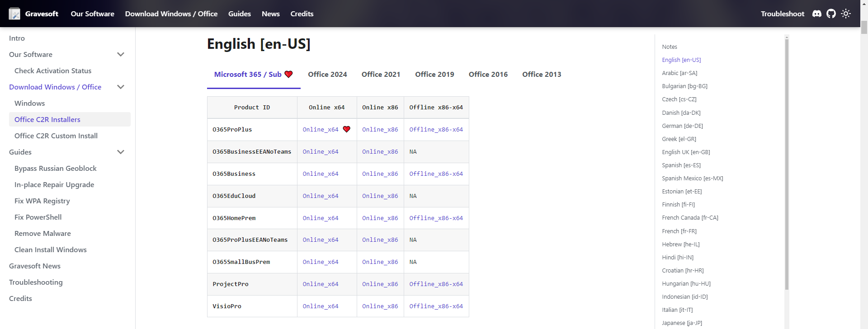Click the O365ProPlus product ID cell
868x329 pixels.
[x=252, y=130]
